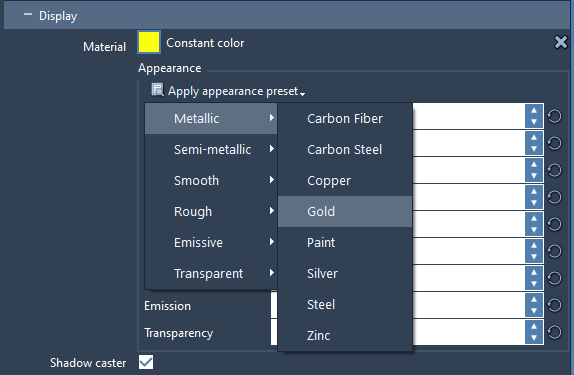
Task: Open the Apply appearance preset dropdown arrow
Action: [x=302, y=94]
